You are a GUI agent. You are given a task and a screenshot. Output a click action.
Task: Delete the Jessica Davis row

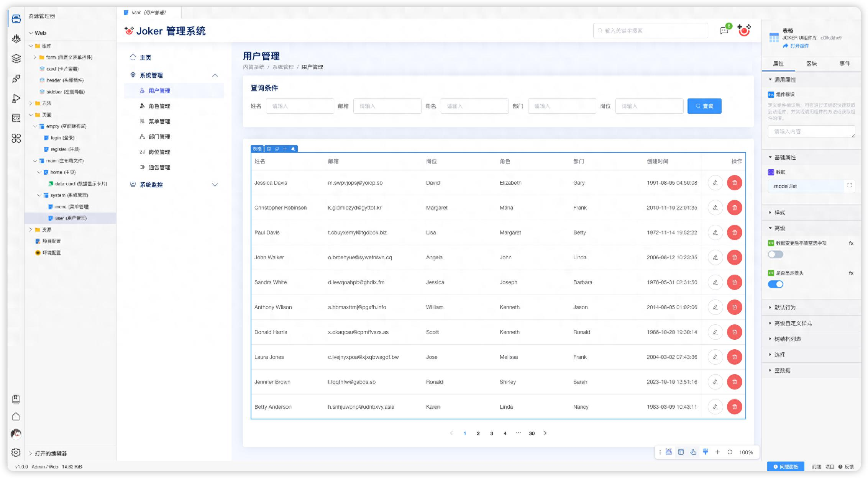click(x=734, y=183)
